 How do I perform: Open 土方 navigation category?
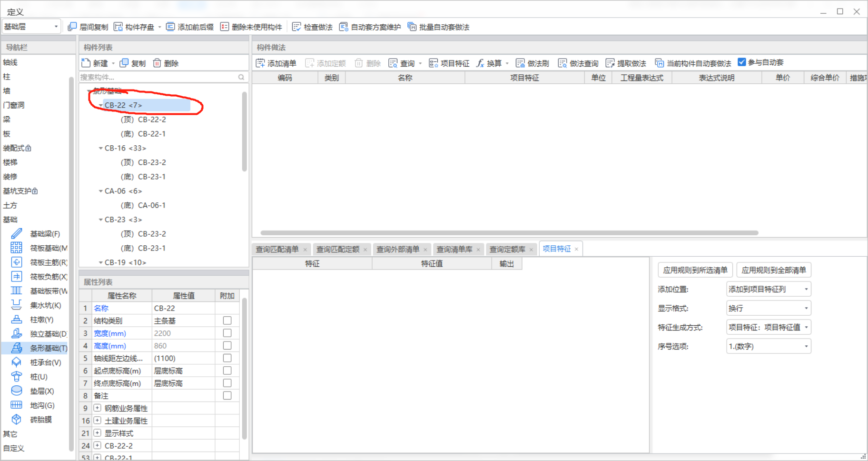point(10,205)
